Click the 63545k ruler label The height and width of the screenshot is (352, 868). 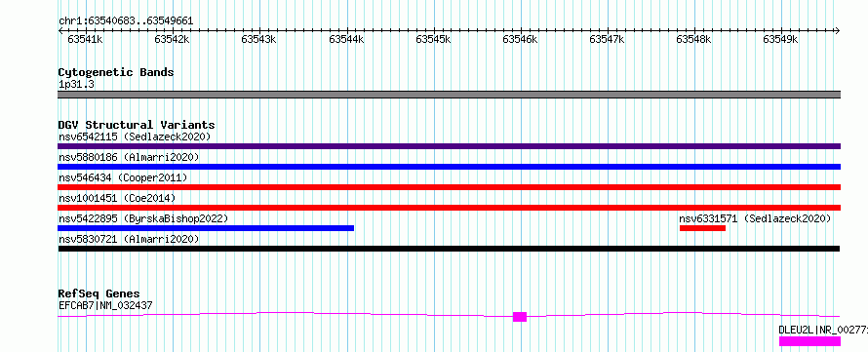point(433,39)
